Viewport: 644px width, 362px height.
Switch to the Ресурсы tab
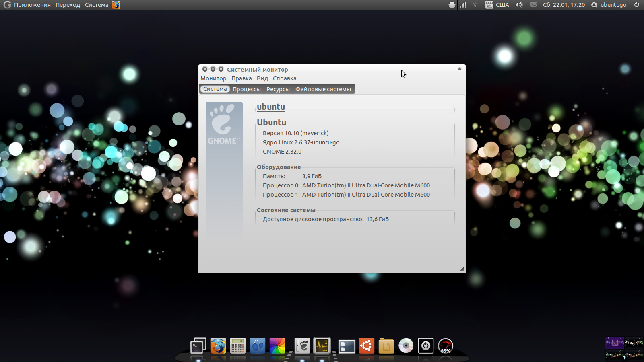pos(278,89)
